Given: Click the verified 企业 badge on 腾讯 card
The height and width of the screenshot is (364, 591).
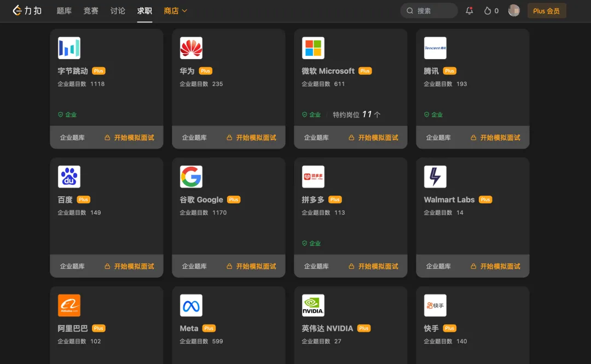Looking at the screenshot, I should pyautogui.click(x=433, y=114).
